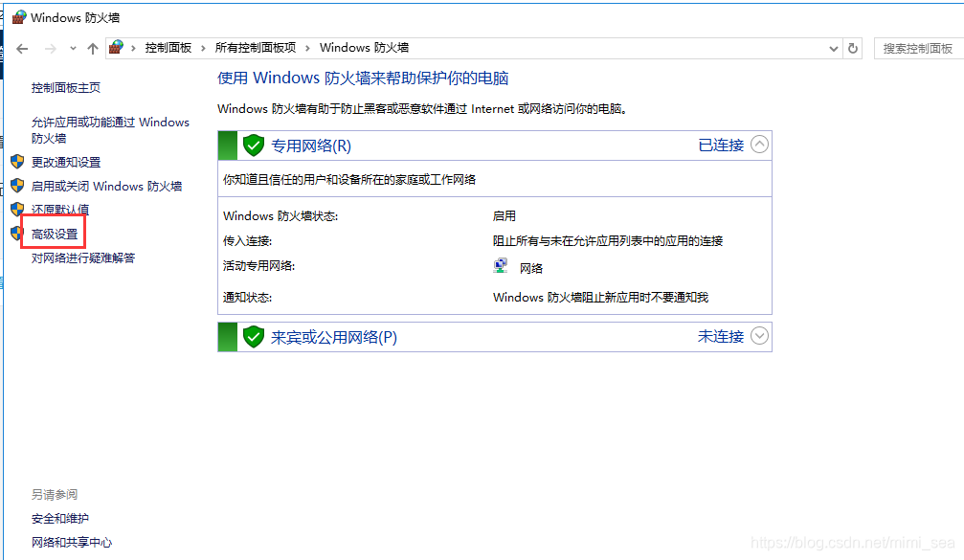Click green shield icon for 来宾或公用网络
This screenshot has width=964, height=560.
click(254, 337)
